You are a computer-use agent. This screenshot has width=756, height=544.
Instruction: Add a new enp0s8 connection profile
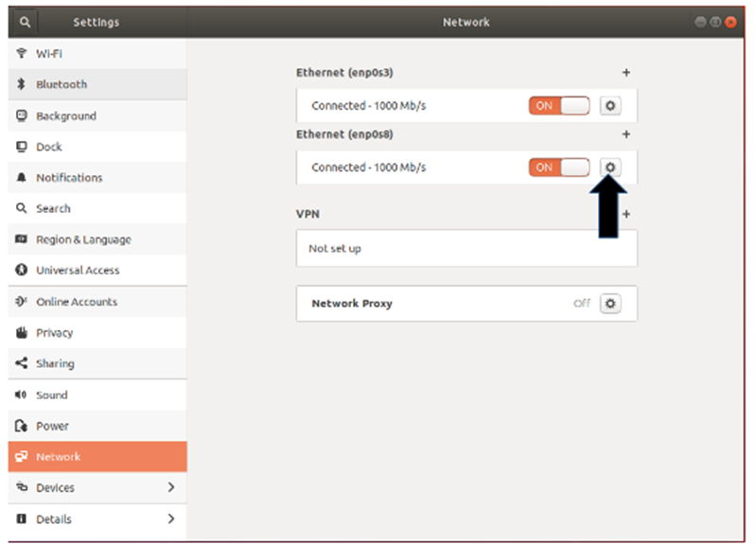(x=625, y=134)
